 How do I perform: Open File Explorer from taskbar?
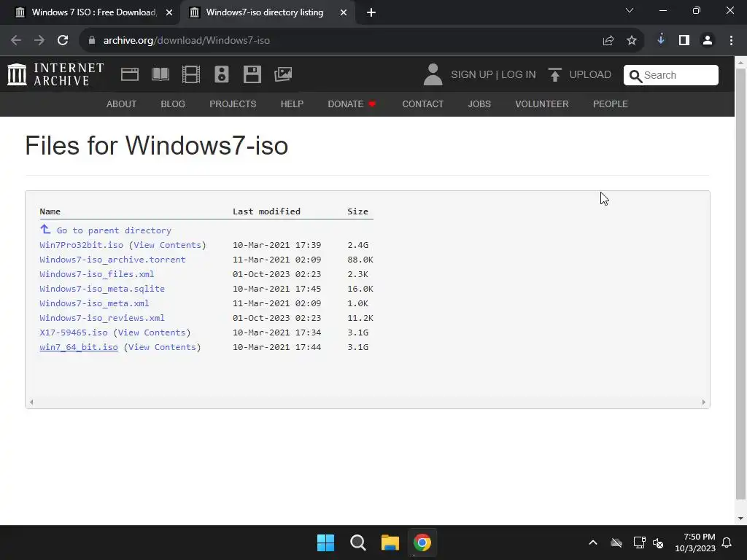coord(390,542)
